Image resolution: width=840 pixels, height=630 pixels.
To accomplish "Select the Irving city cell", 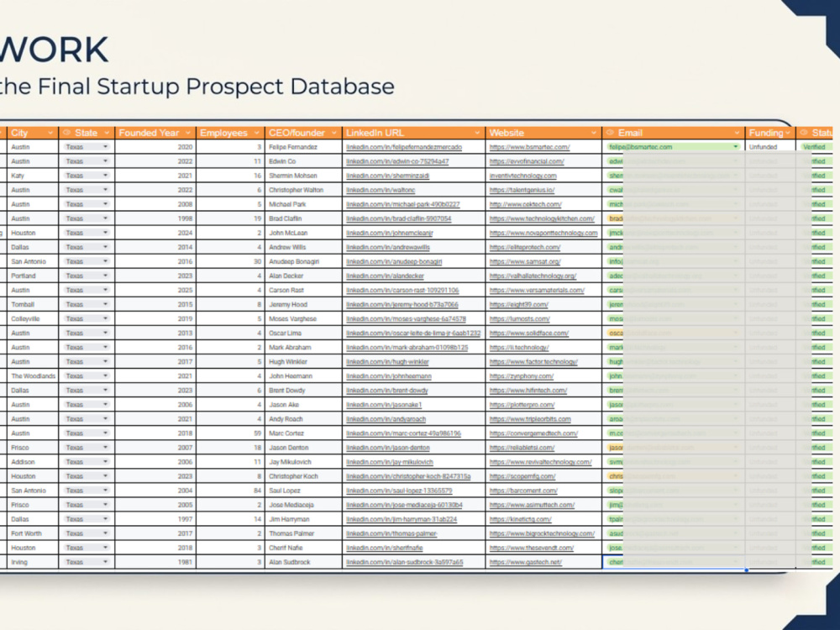I will (x=33, y=562).
